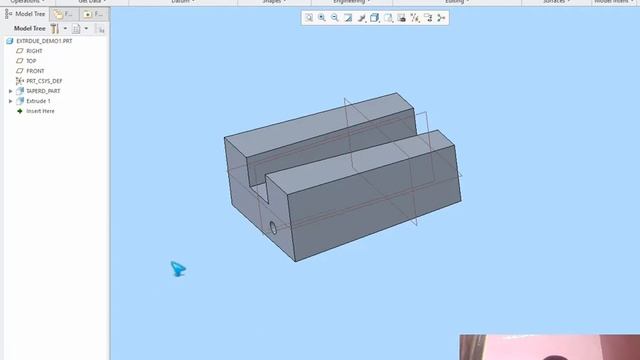Open the Shapes ribbon group dropdown
This screenshot has width=640, height=360.
274,2
